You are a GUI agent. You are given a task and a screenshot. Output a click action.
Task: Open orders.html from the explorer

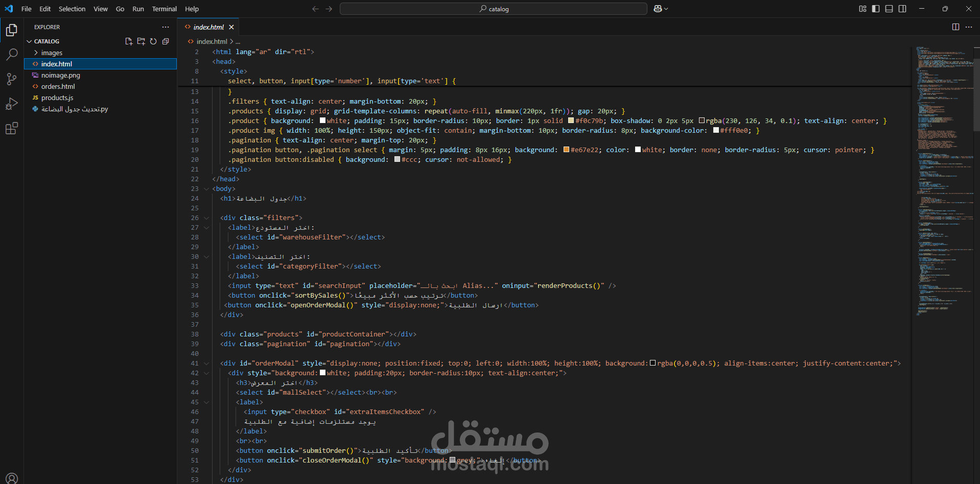[x=58, y=86]
